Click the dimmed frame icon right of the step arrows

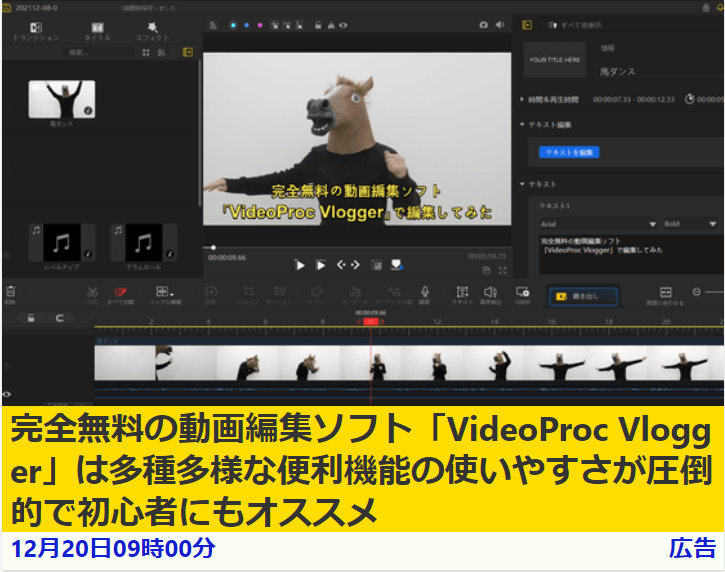(376, 265)
